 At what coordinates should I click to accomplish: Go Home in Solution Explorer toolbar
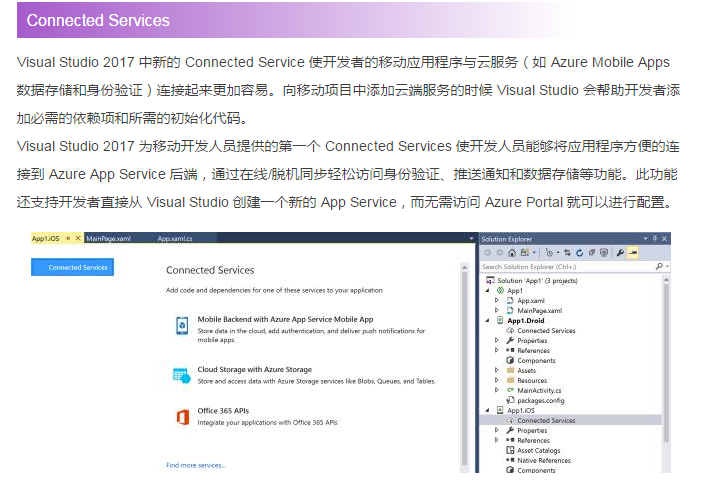512,253
